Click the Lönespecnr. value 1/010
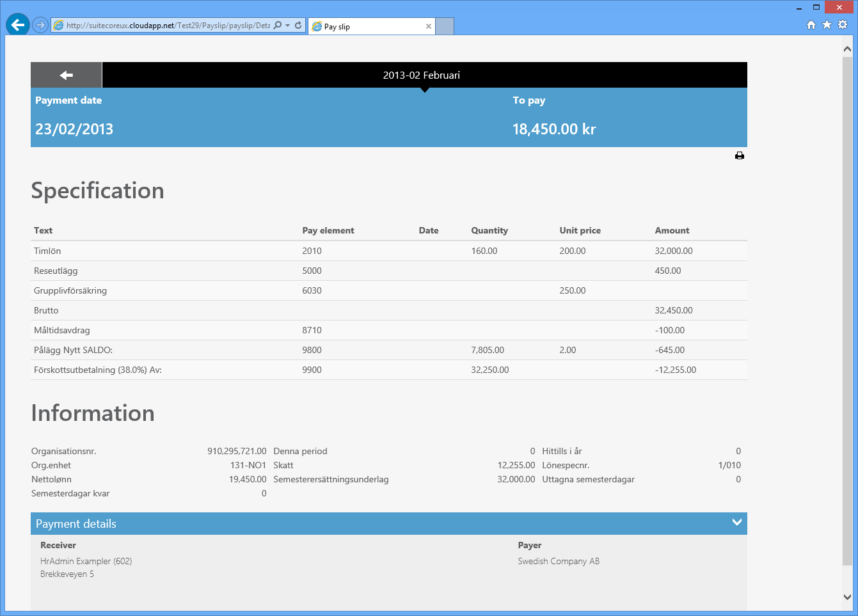The width and height of the screenshot is (858, 616). [x=729, y=465]
